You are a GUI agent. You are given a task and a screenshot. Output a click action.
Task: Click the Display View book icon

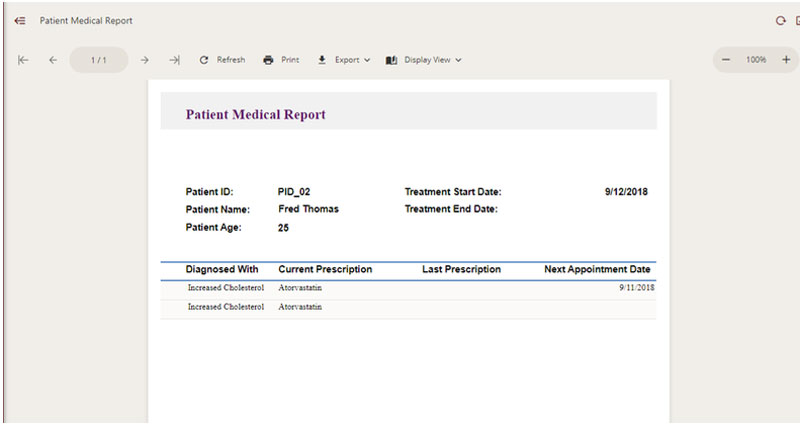(392, 60)
